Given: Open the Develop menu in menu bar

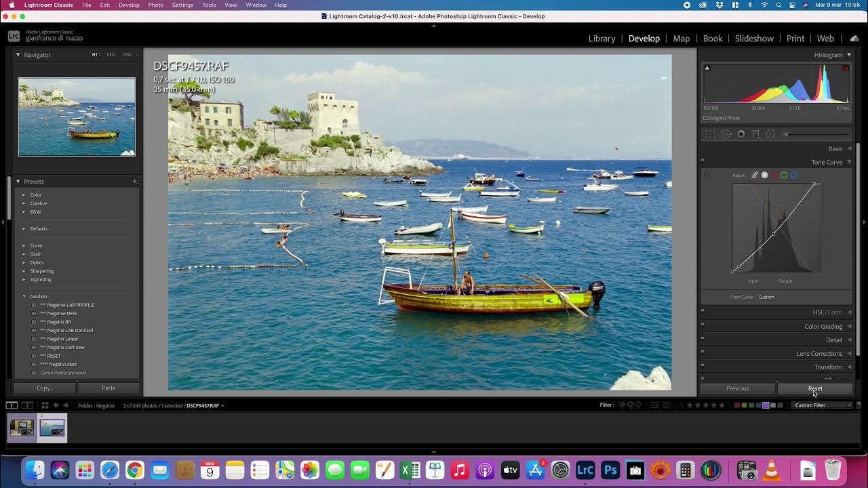Looking at the screenshot, I should point(129,5).
